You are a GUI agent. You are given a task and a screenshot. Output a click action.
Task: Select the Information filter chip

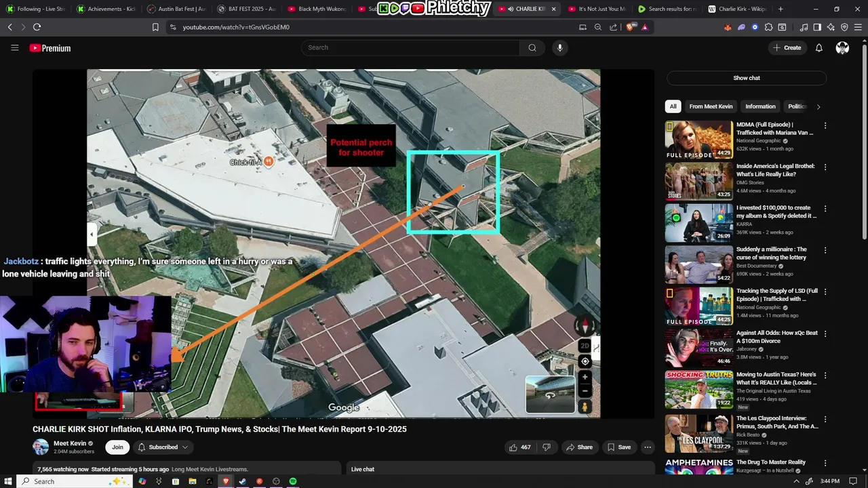pos(760,106)
